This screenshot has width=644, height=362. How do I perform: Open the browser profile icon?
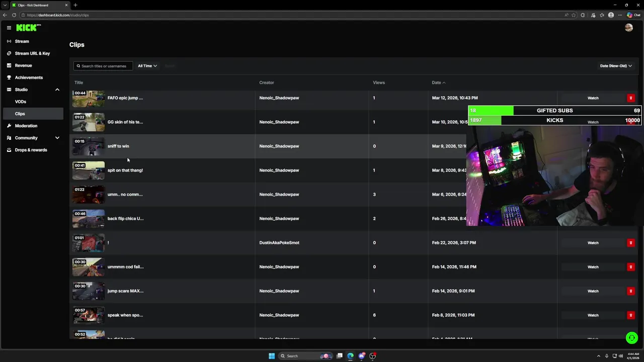click(x=611, y=15)
